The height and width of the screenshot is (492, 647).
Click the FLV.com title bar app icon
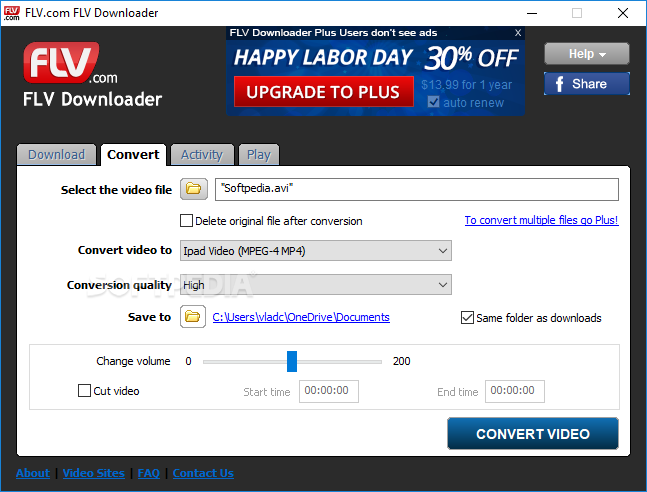11,13
